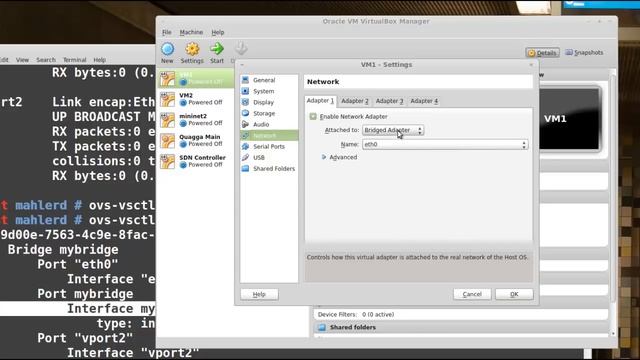
Task: Click the green Start arrow icon
Action: tap(217, 49)
